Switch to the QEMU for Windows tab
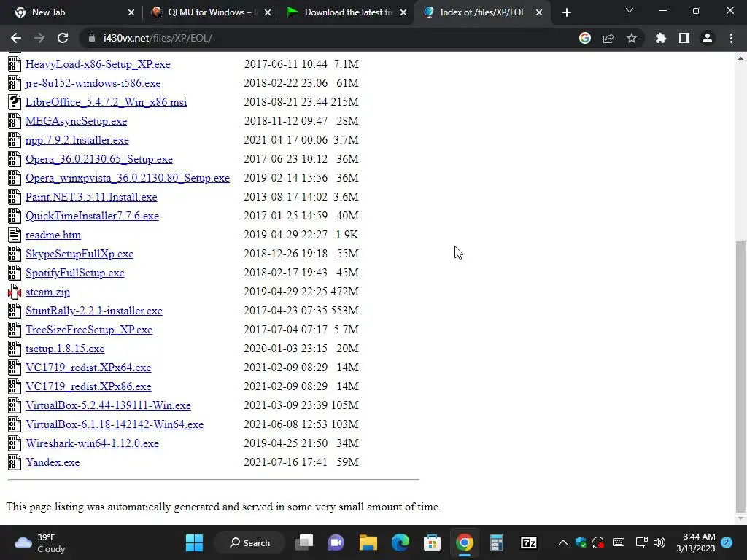 point(209,12)
